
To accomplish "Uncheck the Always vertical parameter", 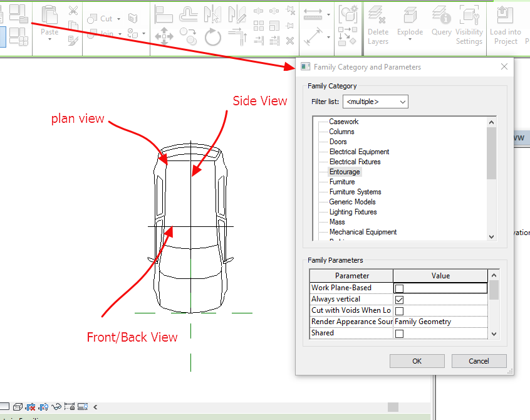I will 398,299.
